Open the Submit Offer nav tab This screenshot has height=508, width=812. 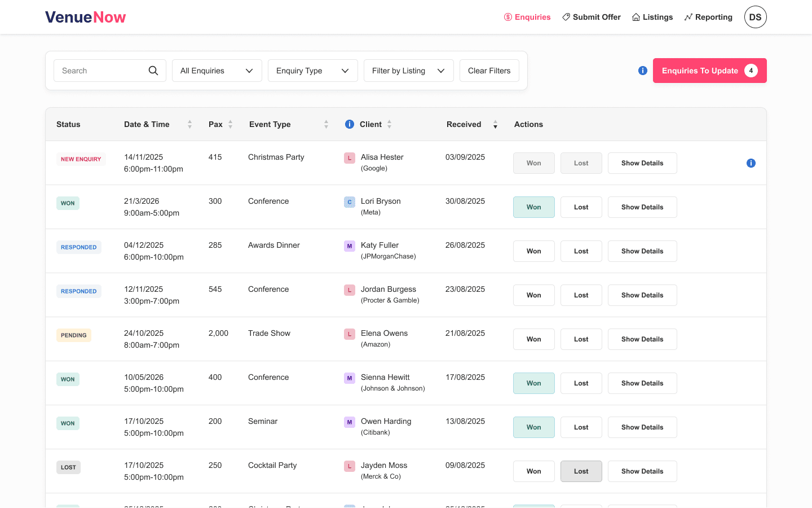(x=592, y=17)
